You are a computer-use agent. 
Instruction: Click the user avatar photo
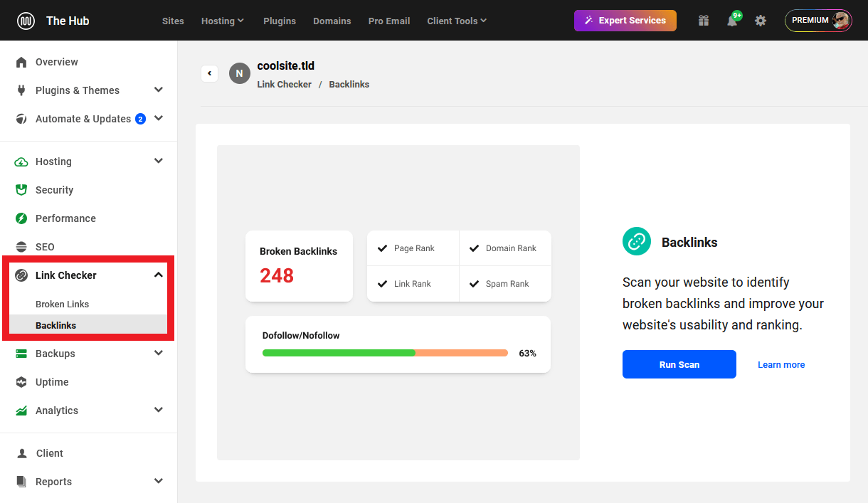841,21
